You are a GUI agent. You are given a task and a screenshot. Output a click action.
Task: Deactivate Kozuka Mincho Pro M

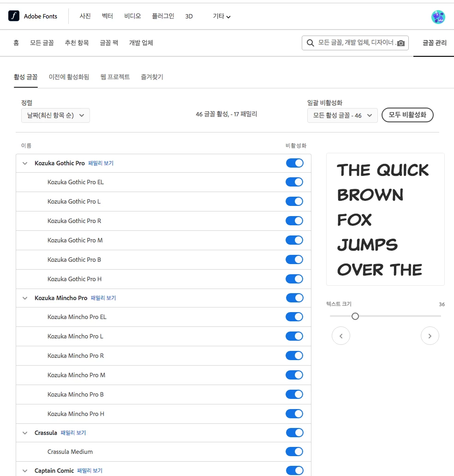point(294,375)
